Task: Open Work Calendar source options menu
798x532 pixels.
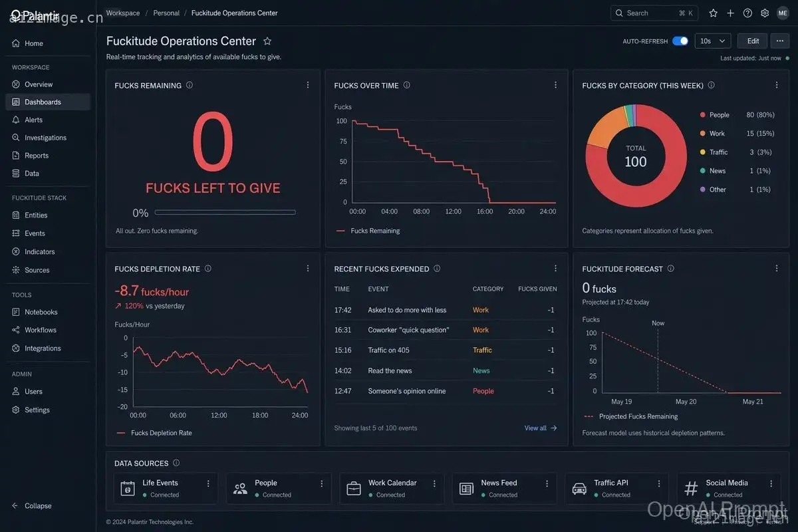Action: click(x=434, y=483)
